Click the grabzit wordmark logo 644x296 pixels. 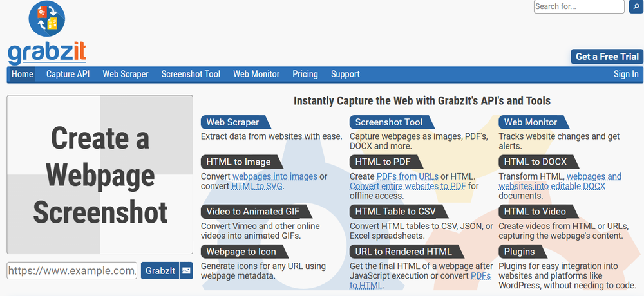tap(47, 53)
